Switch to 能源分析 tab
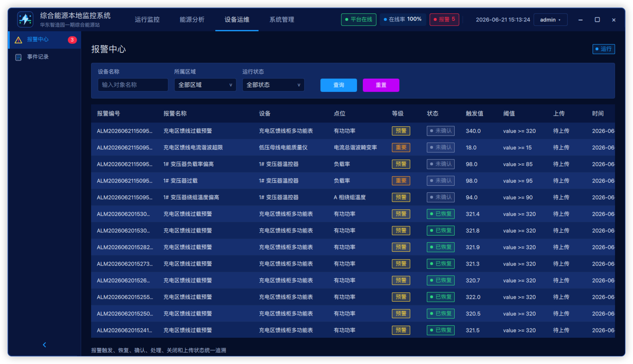Viewport: 633px width, 364px height. point(192,20)
